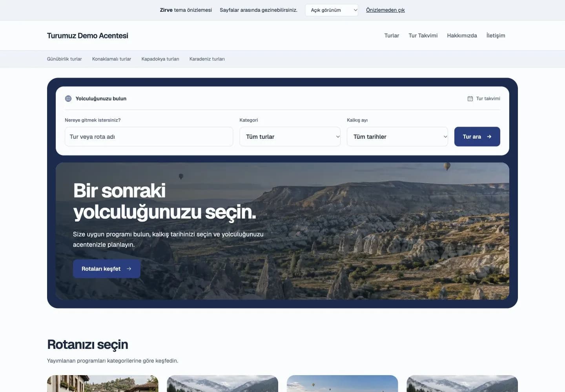Click the Rotanızı seçin heading
565x392 pixels.
pos(87,344)
